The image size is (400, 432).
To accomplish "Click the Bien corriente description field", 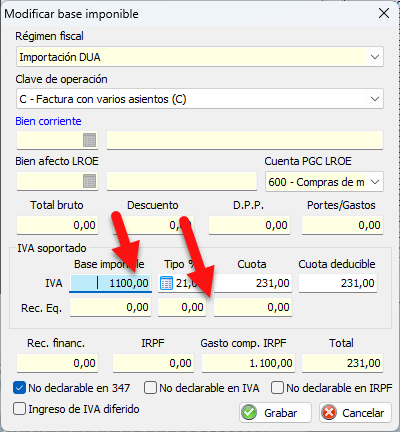I will click(x=245, y=140).
